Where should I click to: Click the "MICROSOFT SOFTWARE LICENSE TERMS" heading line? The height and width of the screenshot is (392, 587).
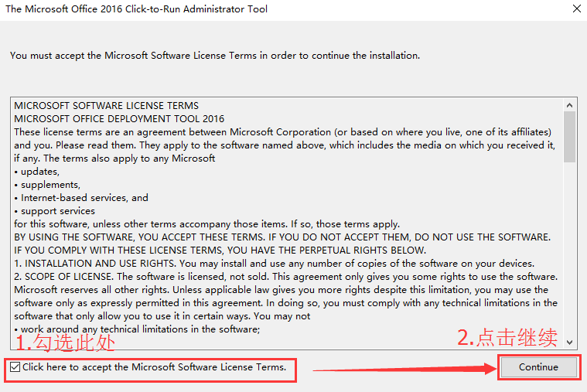(106, 106)
